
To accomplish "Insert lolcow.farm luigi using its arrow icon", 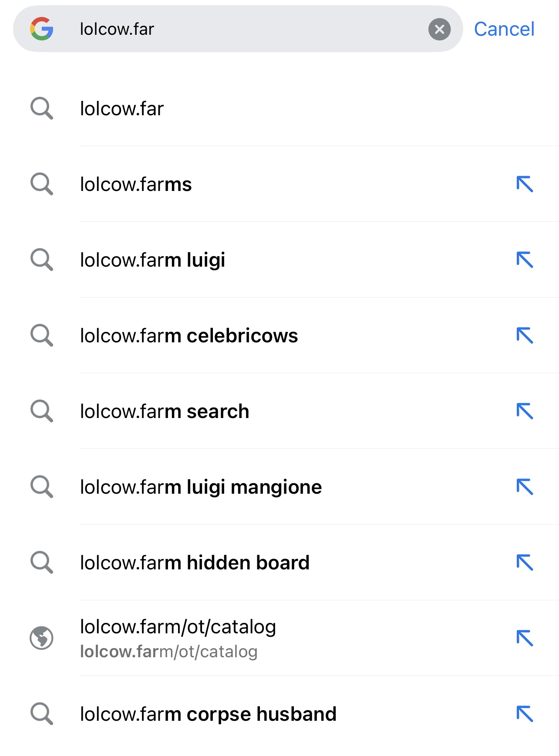I will click(525, 260).
